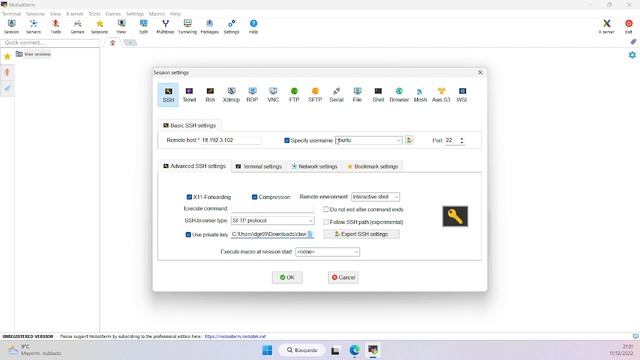This screenshot has width=640, height=360.
Task: Open the username dropdown
Action: click(x=398, y=140)
